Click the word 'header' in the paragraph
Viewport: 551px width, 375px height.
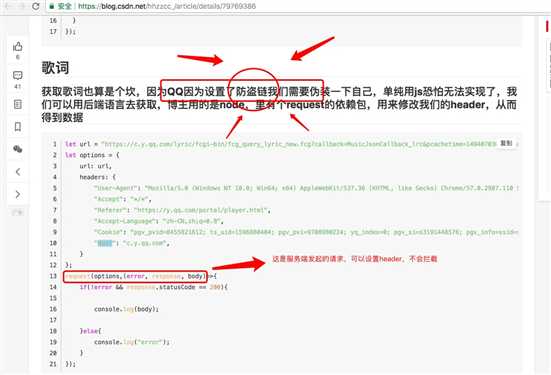coord(469,104)
